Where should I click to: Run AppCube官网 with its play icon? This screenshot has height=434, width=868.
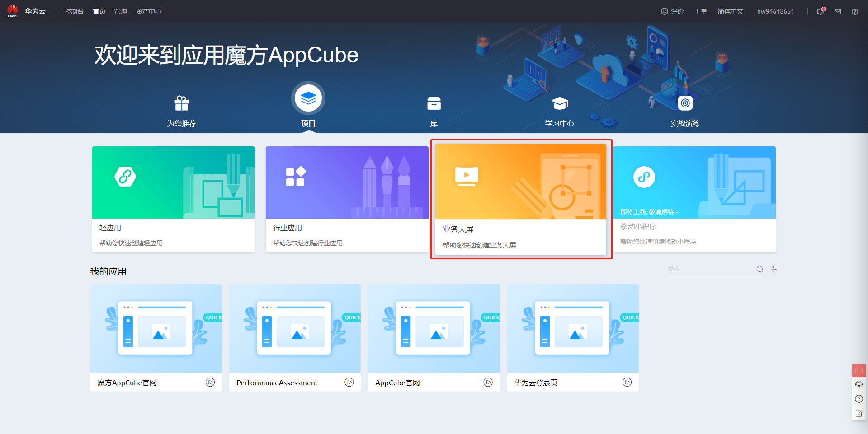[488, 382]
